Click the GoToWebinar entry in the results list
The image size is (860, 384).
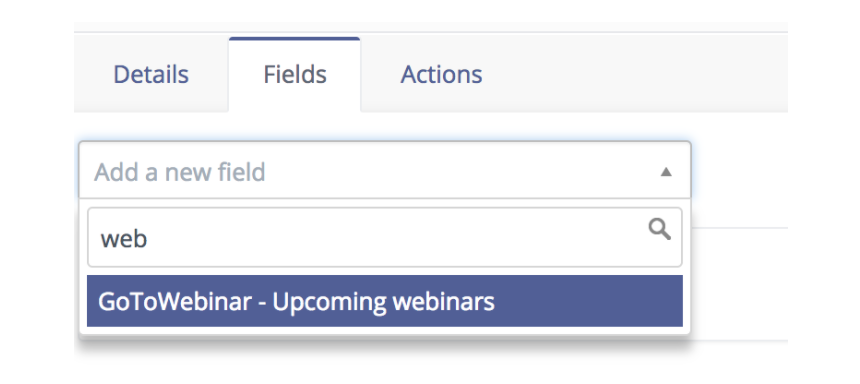[384, 302]
